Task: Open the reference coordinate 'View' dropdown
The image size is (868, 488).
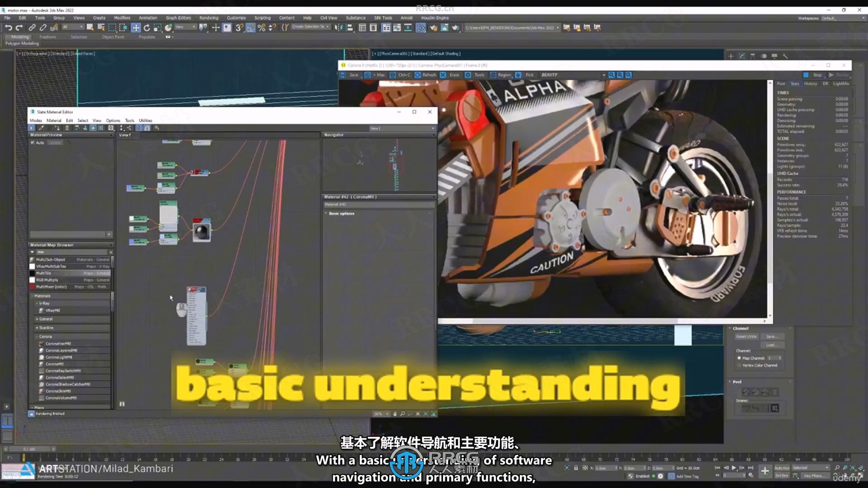Action: click(x=185, y=28)
